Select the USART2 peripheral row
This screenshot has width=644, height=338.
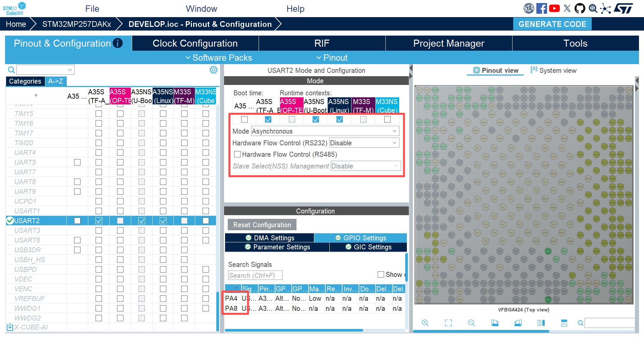click(111, 221)
